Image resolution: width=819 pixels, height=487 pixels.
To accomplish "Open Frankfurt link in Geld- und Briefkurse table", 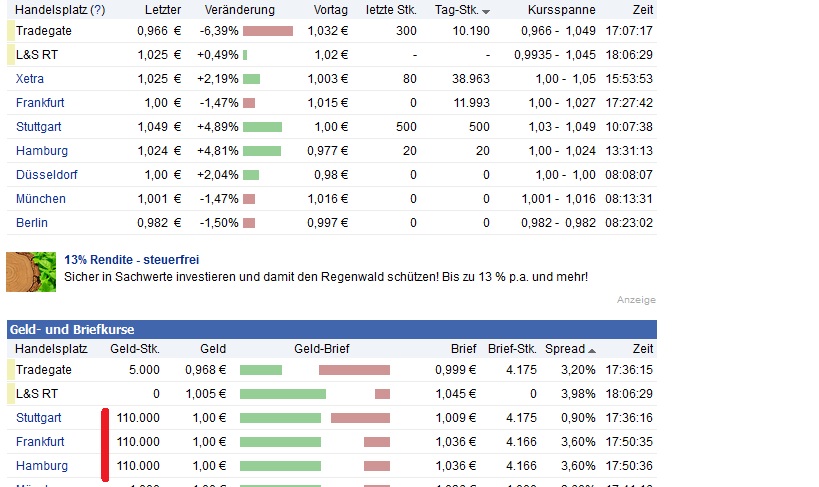I will tap(40, 442).
